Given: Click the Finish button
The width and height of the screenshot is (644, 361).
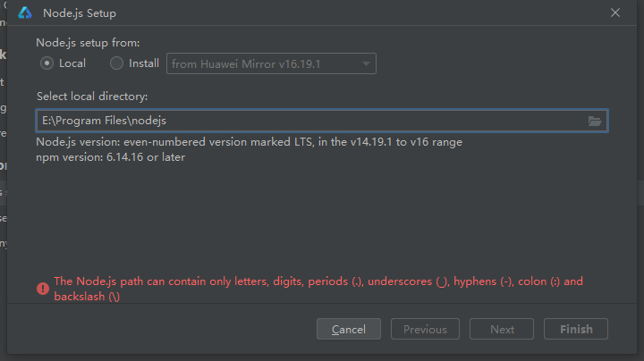Looking at the screenshot, I should (x=576, y=329).
